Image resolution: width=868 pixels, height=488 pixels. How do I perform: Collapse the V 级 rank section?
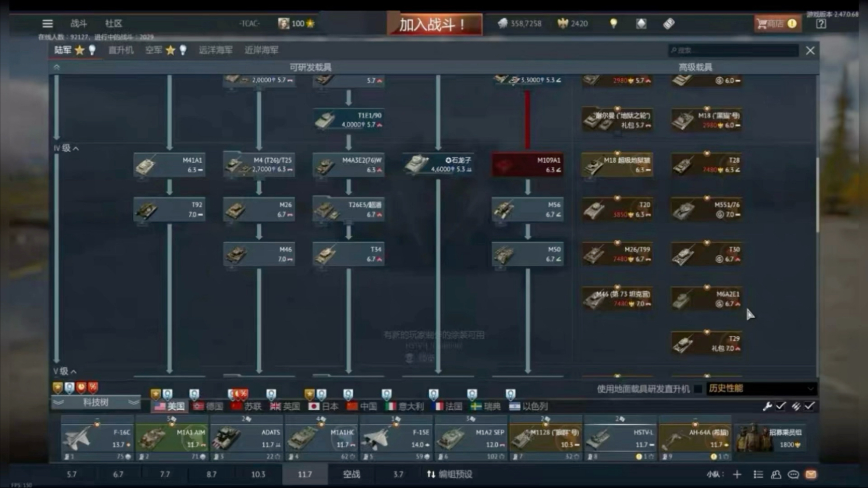(65, 371)
